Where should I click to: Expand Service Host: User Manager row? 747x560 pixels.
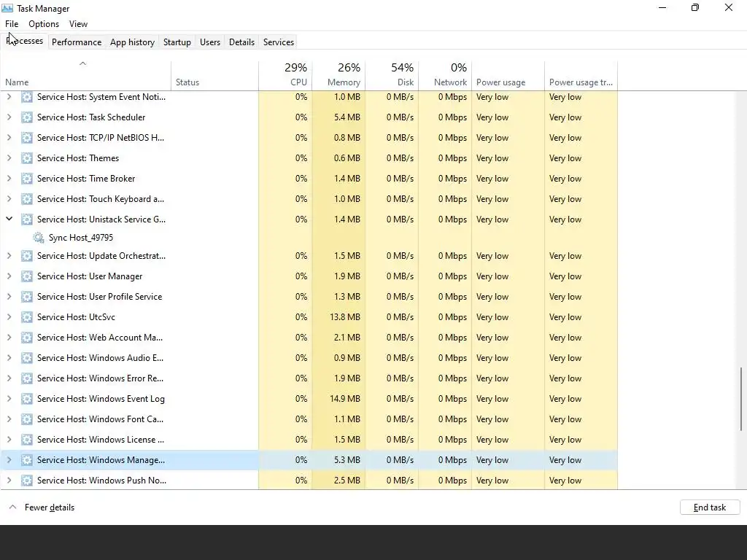(x=9, y=276)
